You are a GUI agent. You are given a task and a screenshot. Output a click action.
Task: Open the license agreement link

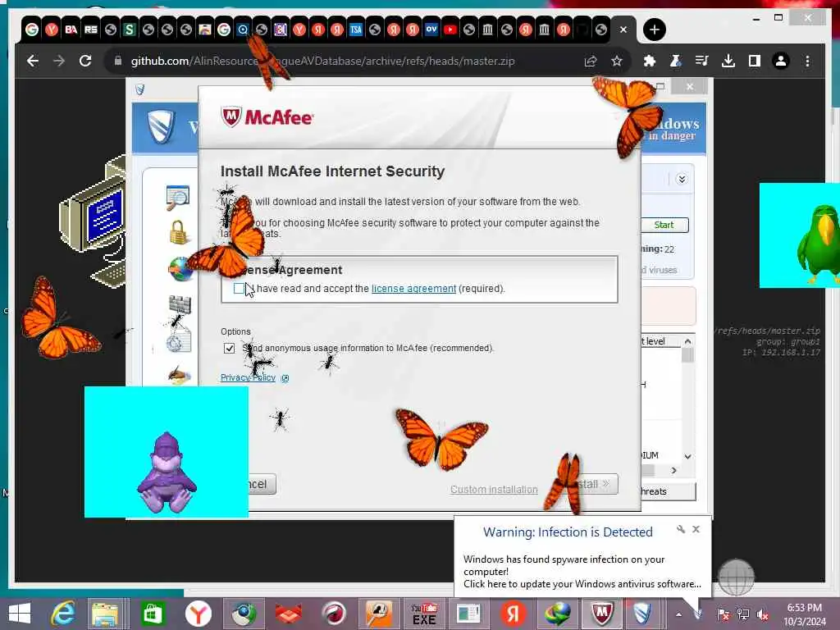pos(413,288)
